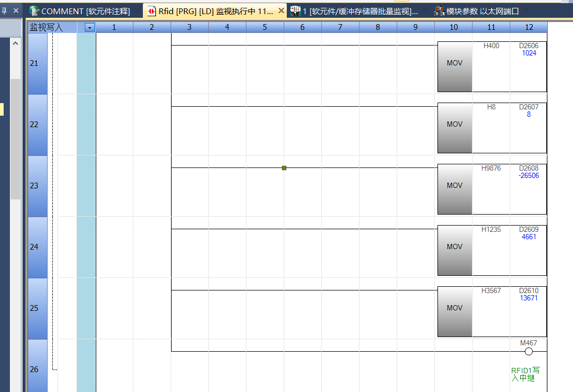Switch to the COMMENT device comment tab

[x=85, y=11]
